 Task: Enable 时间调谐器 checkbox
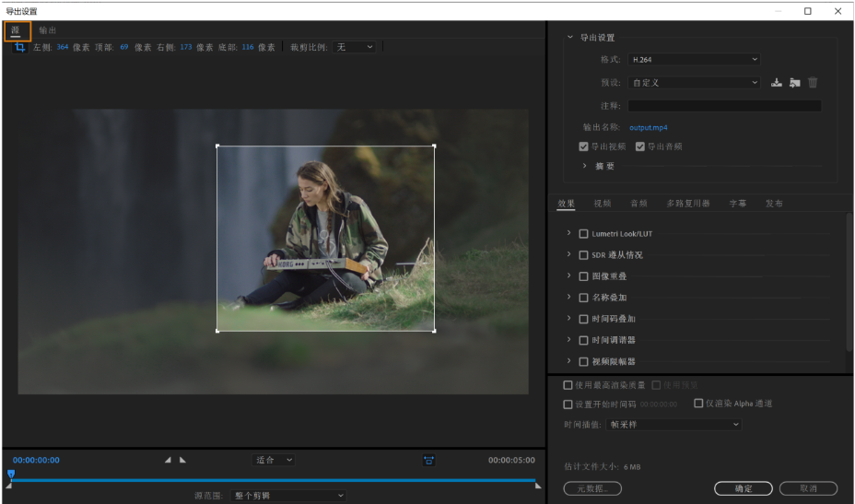(583, 340)
